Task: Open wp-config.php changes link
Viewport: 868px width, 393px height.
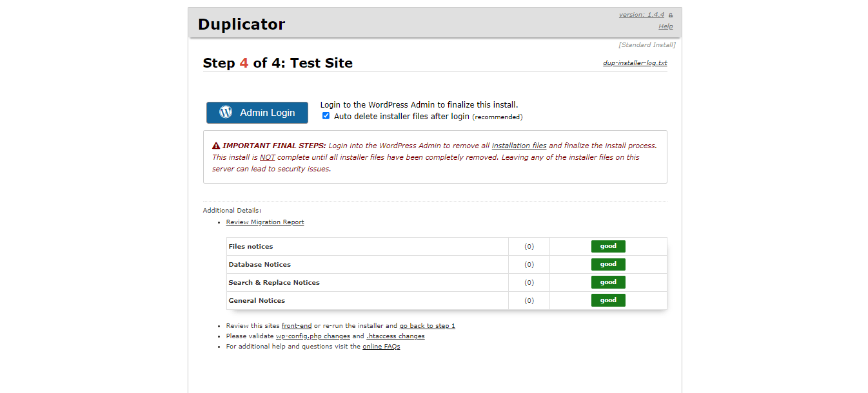Action: tap(313, 336)
